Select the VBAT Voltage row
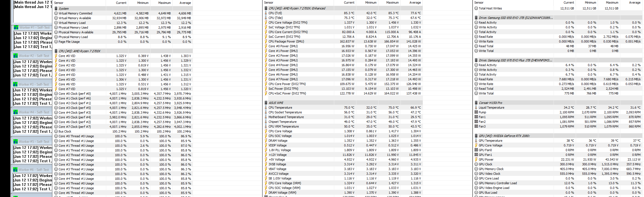This screenshot has width=644, height=197. pos(343,169)
